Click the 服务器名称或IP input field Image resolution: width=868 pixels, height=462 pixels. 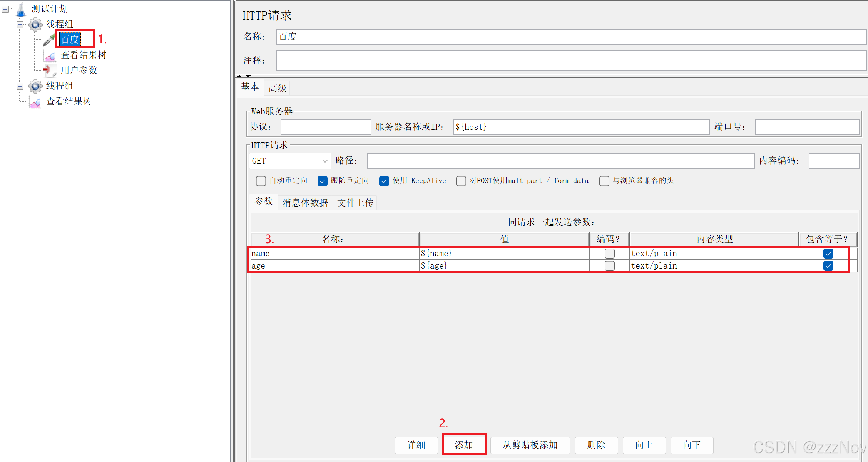tap(581, 127)
